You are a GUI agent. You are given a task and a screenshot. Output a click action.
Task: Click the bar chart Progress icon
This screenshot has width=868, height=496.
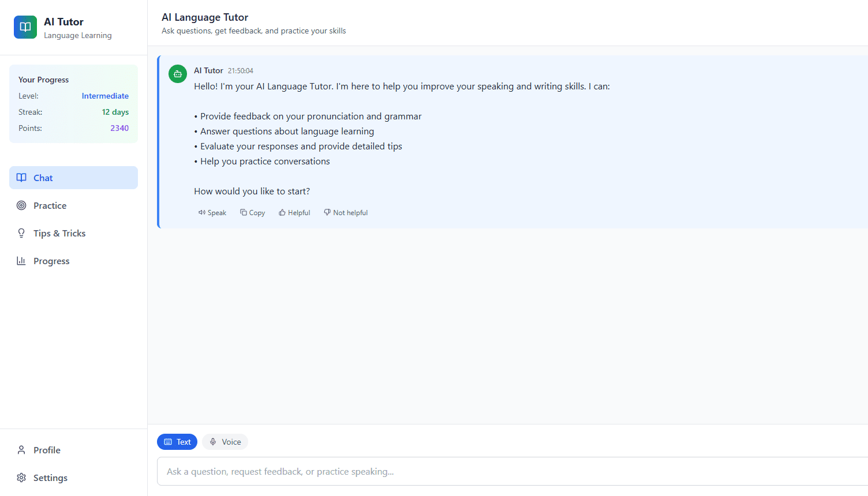pos(21,261)
